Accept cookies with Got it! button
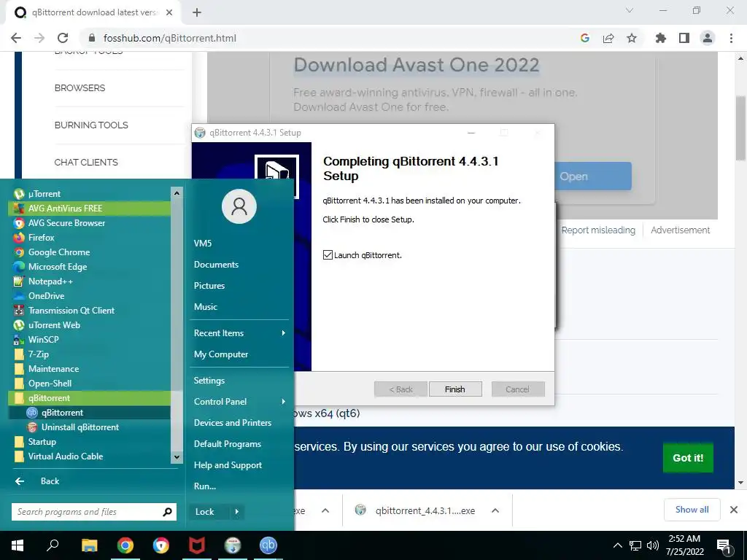 [x=688, y=458]
